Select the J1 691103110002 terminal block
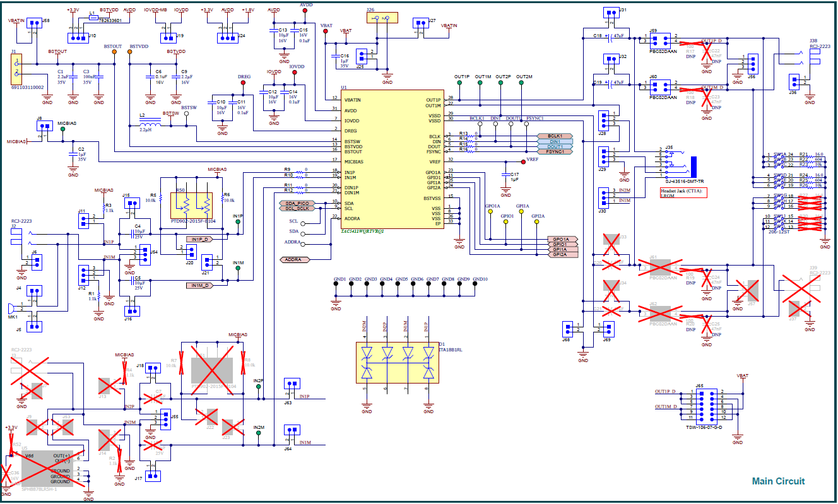 pos(18,69)
